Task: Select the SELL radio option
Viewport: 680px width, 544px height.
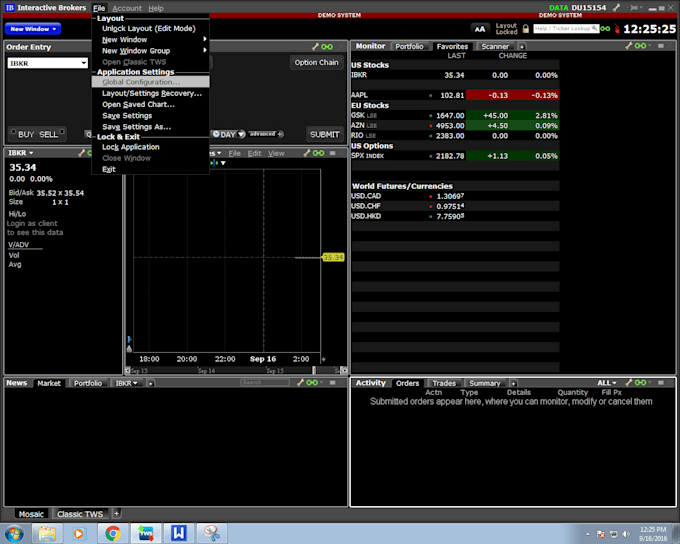Action: (52, 134)
